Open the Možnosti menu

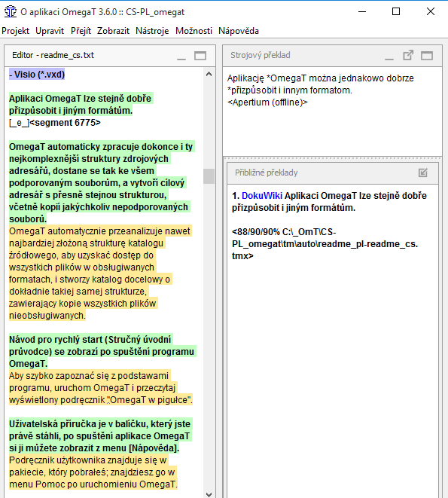tap(194, 31)
